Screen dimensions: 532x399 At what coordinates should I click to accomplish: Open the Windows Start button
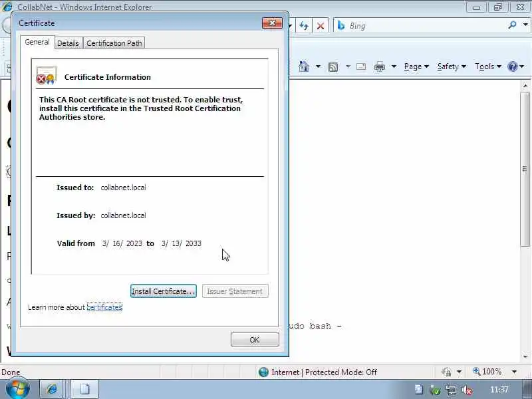pyautogui.click(x=17, y=388)
